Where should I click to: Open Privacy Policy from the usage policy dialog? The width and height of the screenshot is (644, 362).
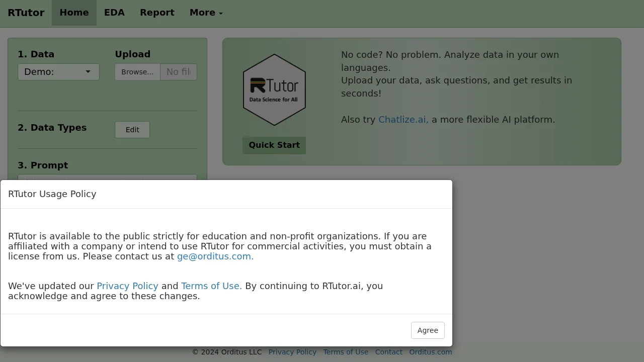[127, 286]
